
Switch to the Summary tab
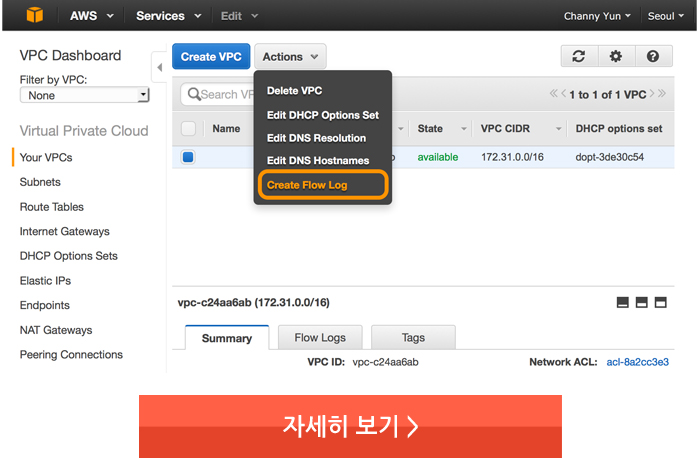[x=227, y=338]
